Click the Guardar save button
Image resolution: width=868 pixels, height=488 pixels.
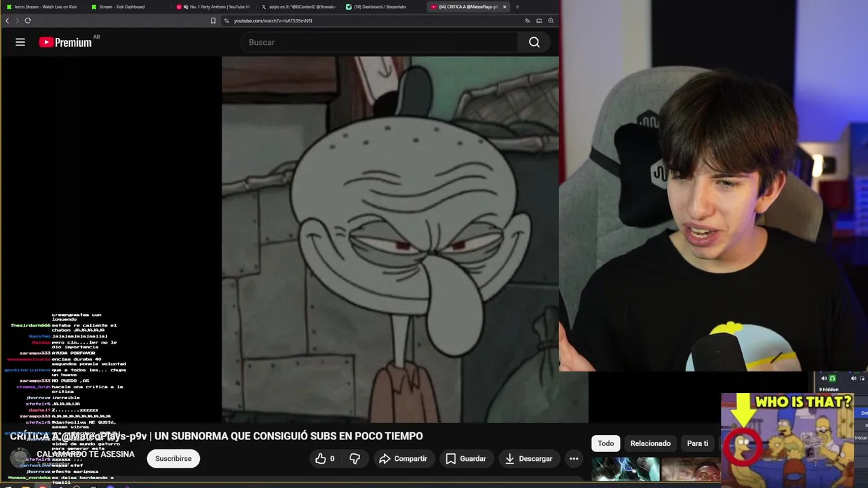466,459
